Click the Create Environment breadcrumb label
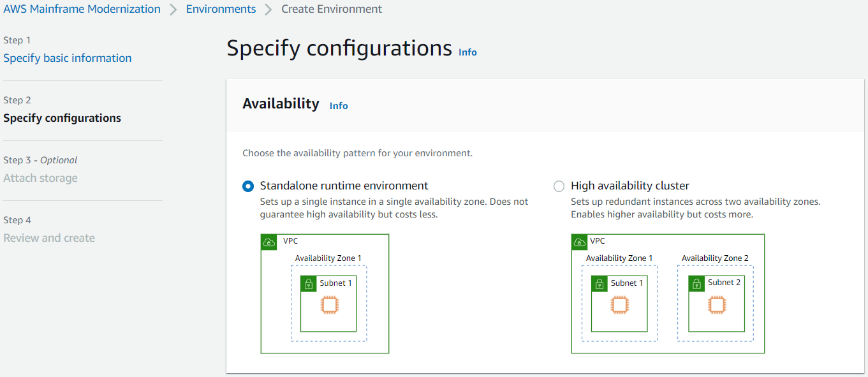The image size is (868, 377). (x=332, y=9)
